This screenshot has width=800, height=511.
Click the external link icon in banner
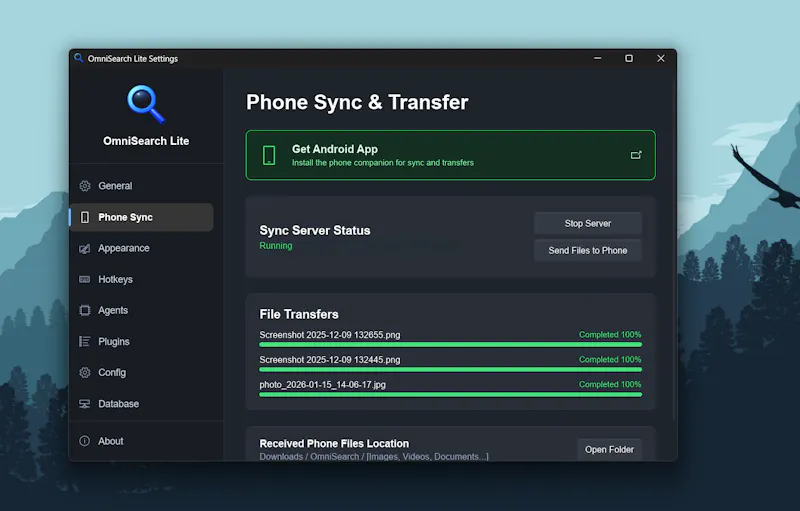pyautogui.click(x=636, y=155)
